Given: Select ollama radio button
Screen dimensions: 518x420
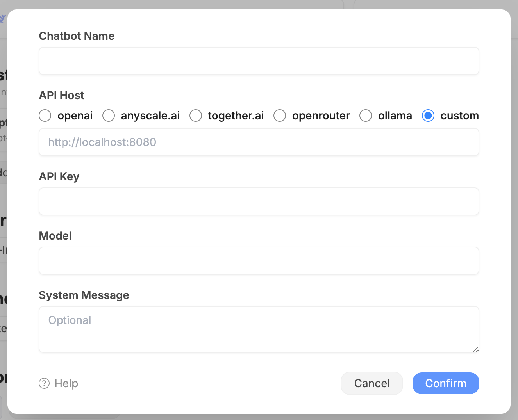Looking at the screenshot, I should pos(366,116).
